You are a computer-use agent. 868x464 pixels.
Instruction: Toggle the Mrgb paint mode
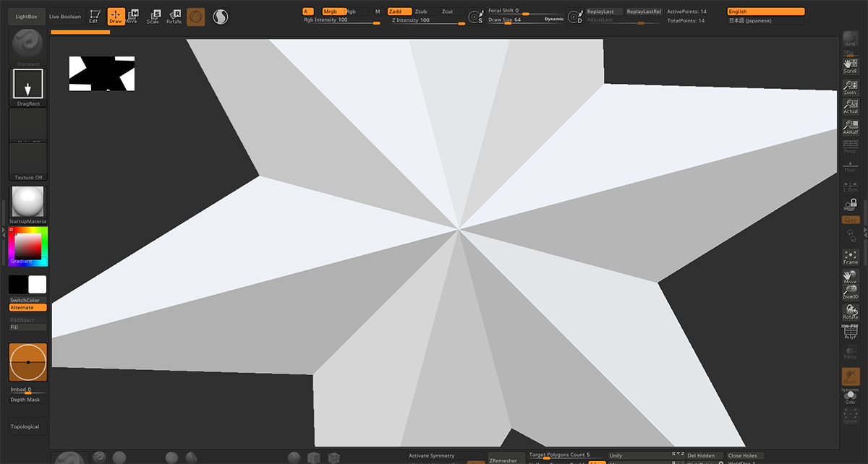pyautogui.click(x=331, y=12)
